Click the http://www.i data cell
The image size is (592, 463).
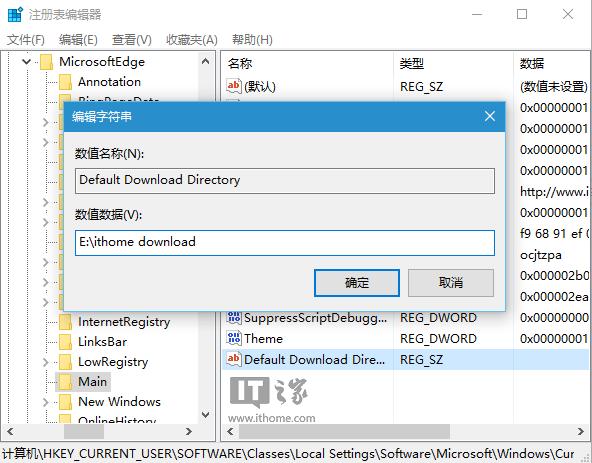pyautogui.click(x=554, y=192)
